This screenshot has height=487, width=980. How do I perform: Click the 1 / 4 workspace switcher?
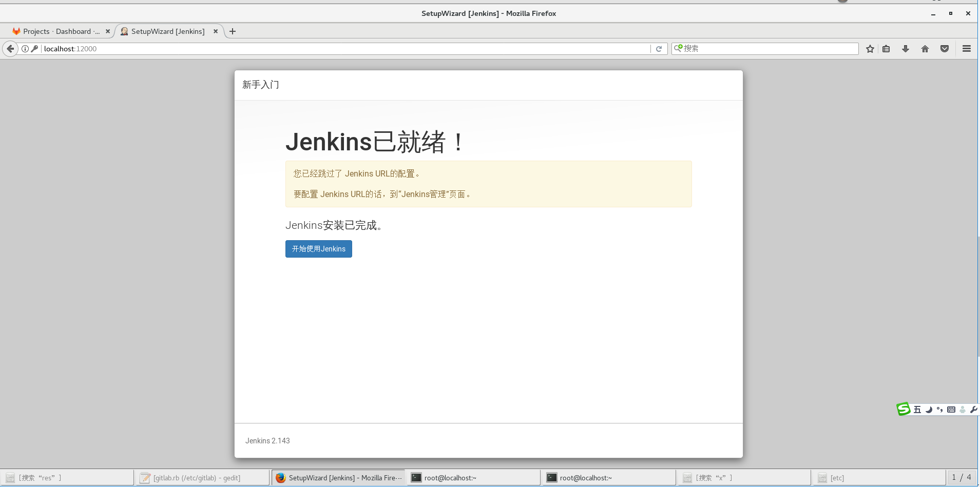[962, 477]
